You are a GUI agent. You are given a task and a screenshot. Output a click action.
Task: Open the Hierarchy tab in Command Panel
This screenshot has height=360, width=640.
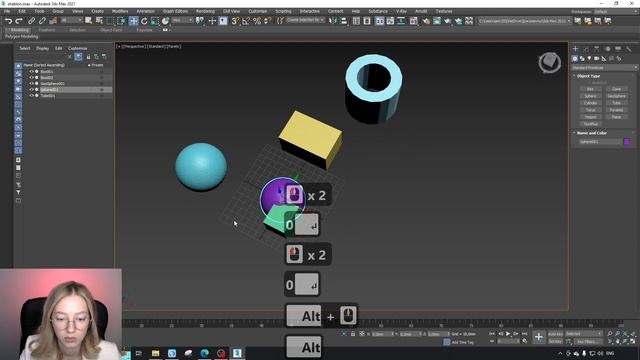[597, 49]
